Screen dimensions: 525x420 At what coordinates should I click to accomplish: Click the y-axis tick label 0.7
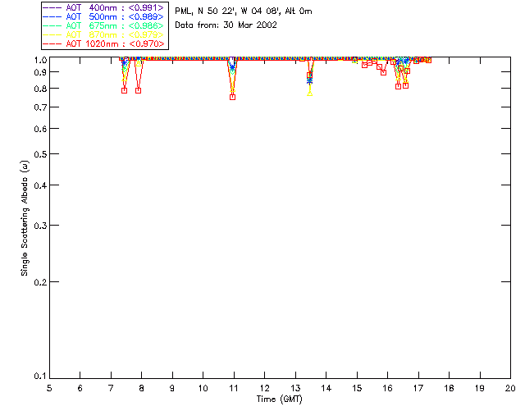click(40, 107)
